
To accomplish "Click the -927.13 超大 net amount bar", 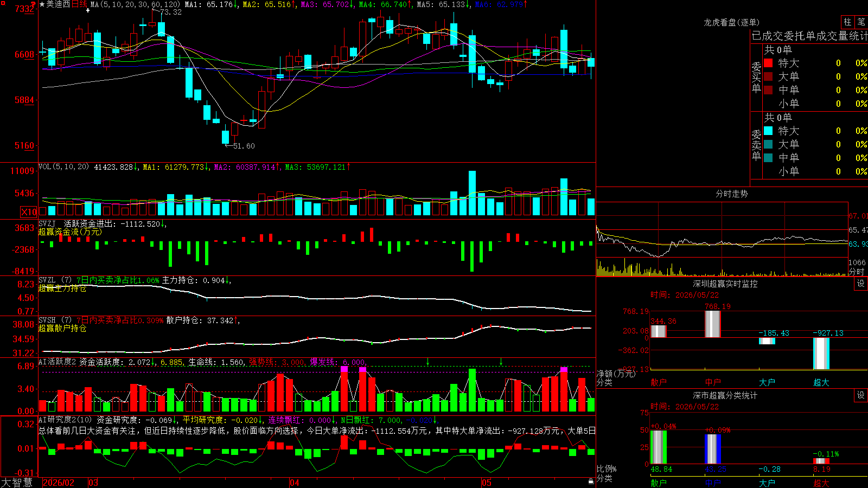I will 821,353.
